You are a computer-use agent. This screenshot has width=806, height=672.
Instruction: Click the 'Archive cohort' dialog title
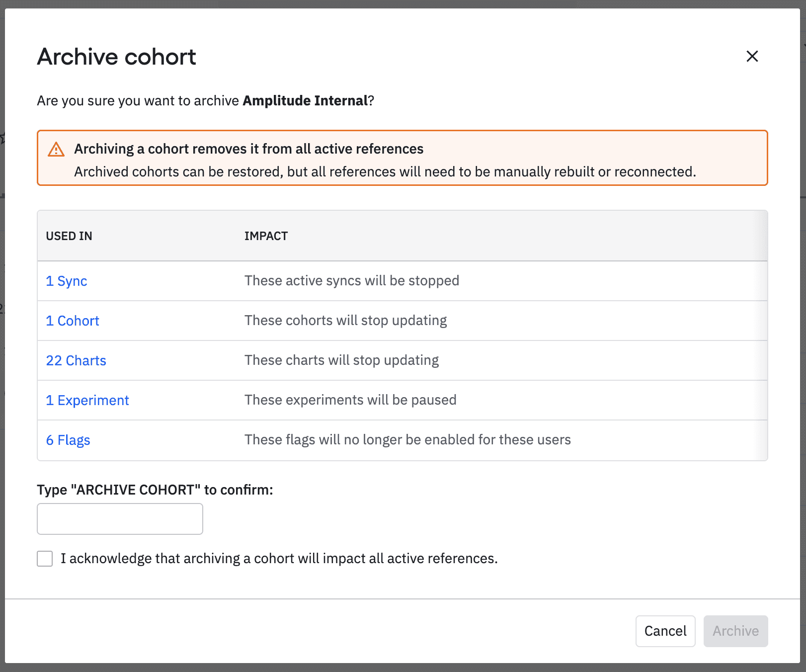[x=117, y=57]
